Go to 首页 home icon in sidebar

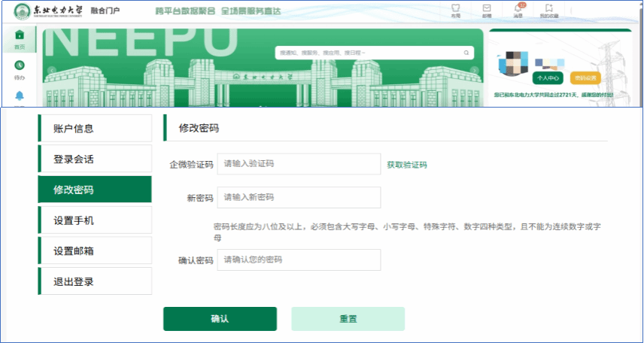tap(20, 35)
